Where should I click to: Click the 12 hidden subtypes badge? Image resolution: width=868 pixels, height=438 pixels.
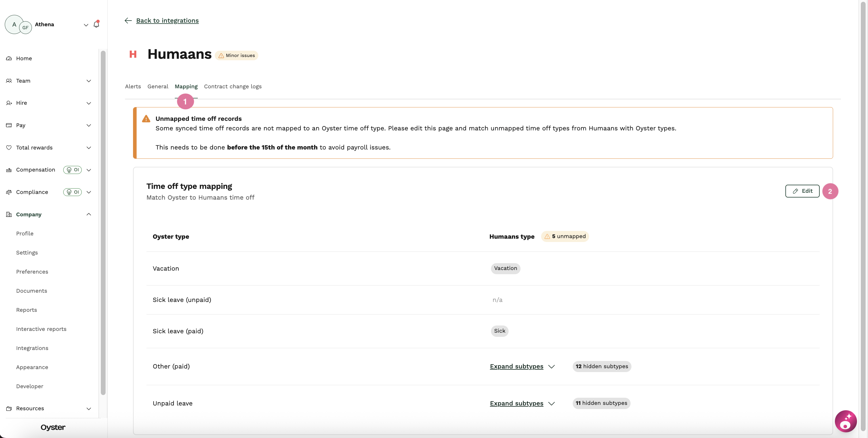click(x=602, y=366)
